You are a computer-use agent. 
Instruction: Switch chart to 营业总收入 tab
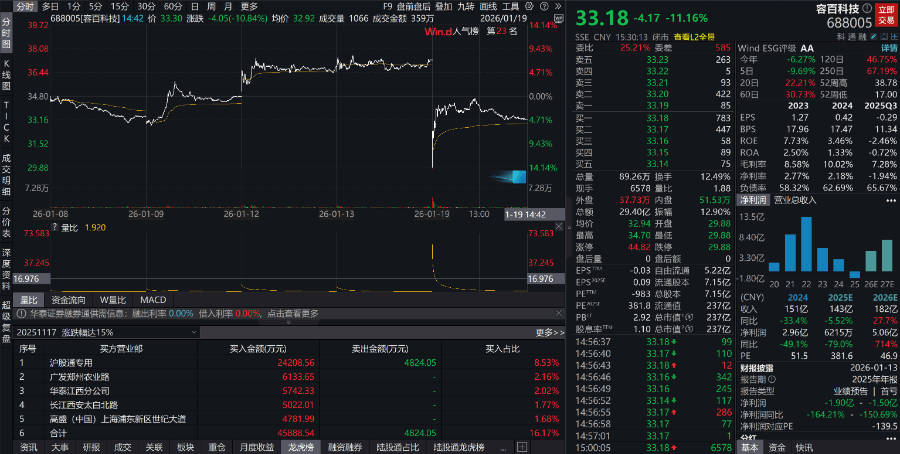coord(795,200)
